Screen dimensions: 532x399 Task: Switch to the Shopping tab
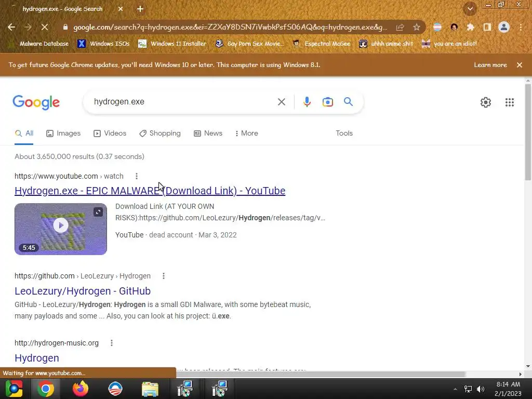[x=160, y=134]
